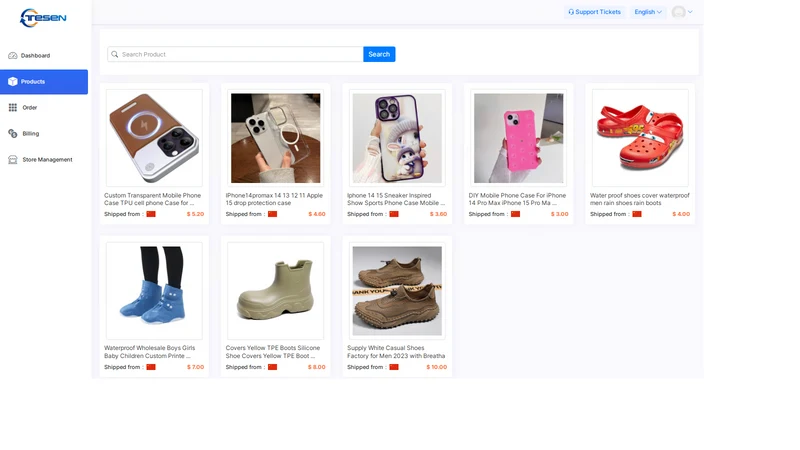The width and height of the screenshot is (800, 450).
Task: Click the $ 3.60 price
Action: click(438, 214)
